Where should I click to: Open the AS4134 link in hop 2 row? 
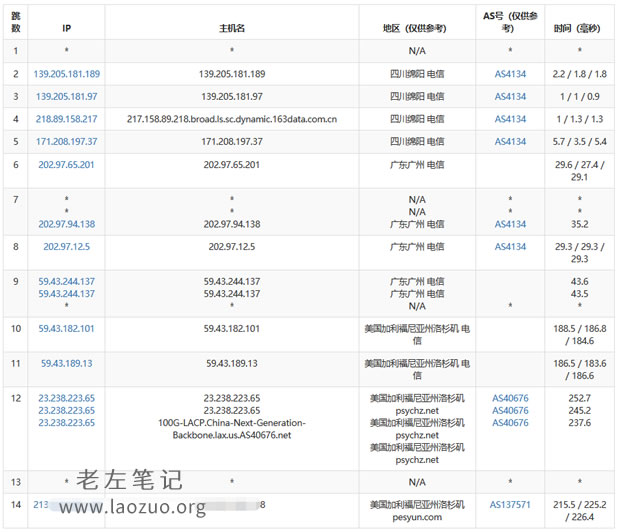[510, 74]
